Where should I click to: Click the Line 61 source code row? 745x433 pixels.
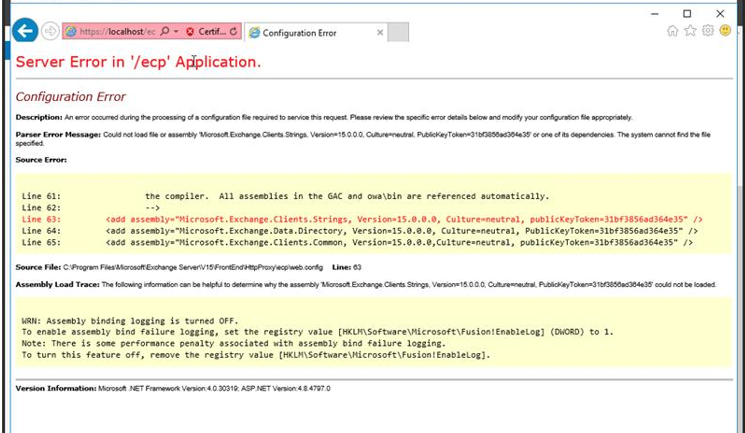pos(285,196)
